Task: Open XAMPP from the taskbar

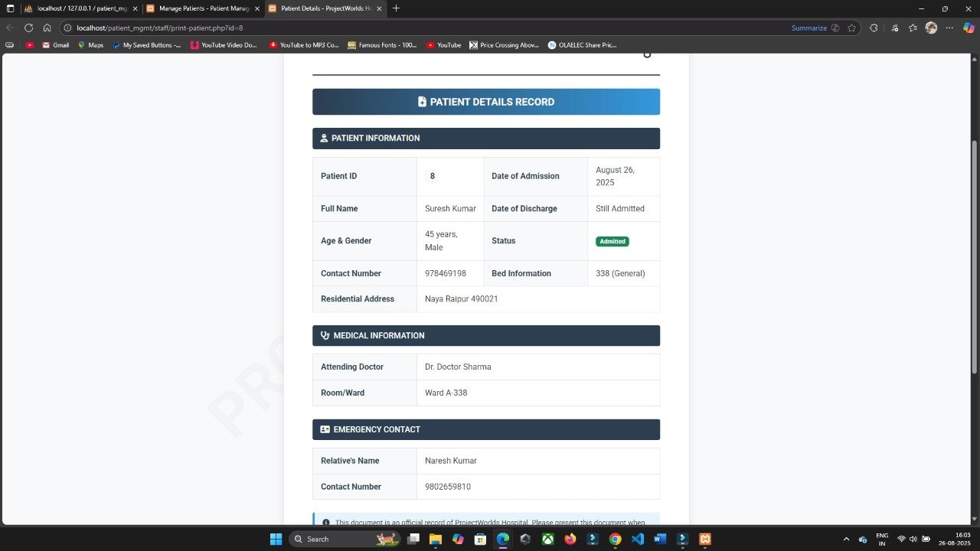Action: [705, 539]
